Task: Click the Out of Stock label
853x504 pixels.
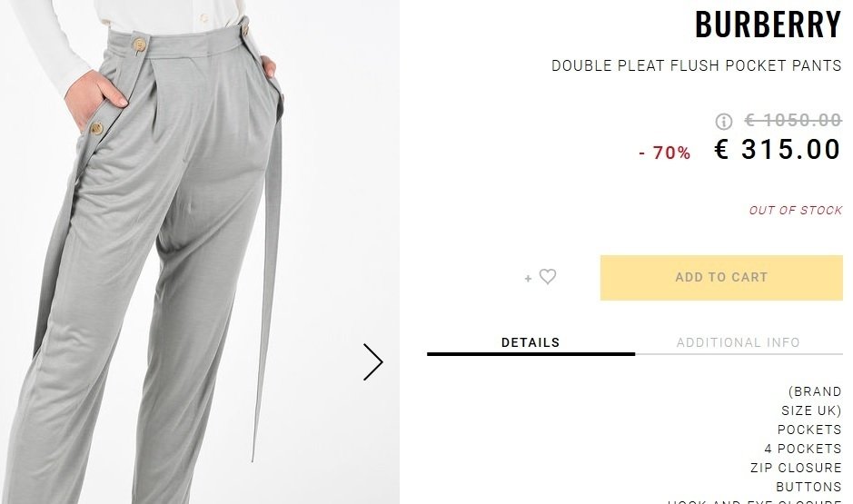Action: point(796,211)
